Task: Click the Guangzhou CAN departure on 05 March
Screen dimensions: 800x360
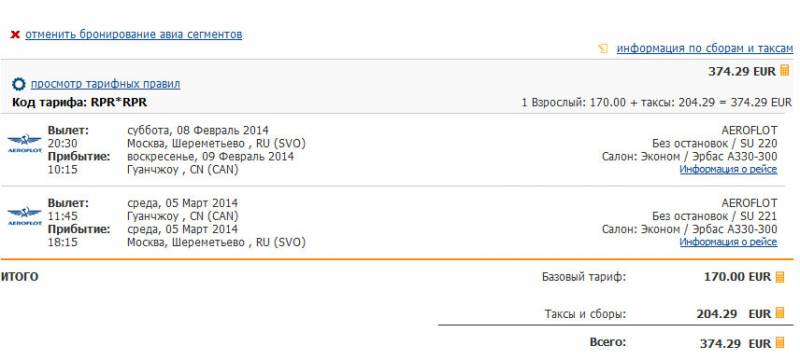Action: (183, 216)
